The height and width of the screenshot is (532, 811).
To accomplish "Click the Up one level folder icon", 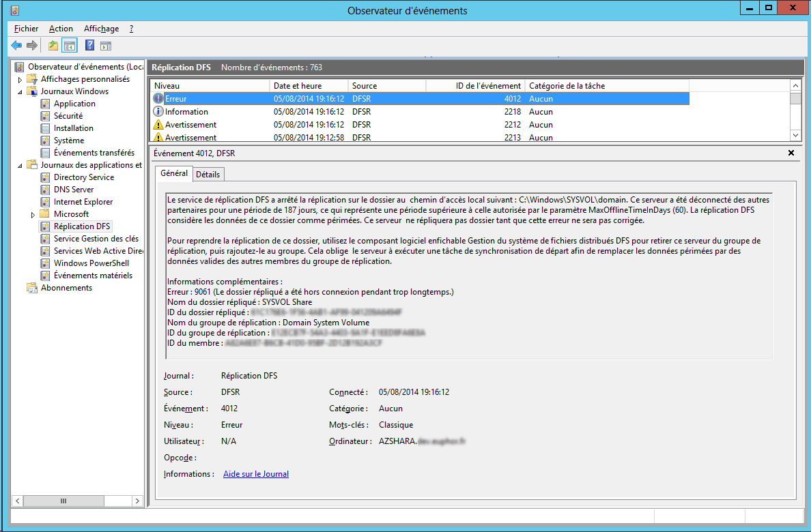I will click(x=53, y=46).
